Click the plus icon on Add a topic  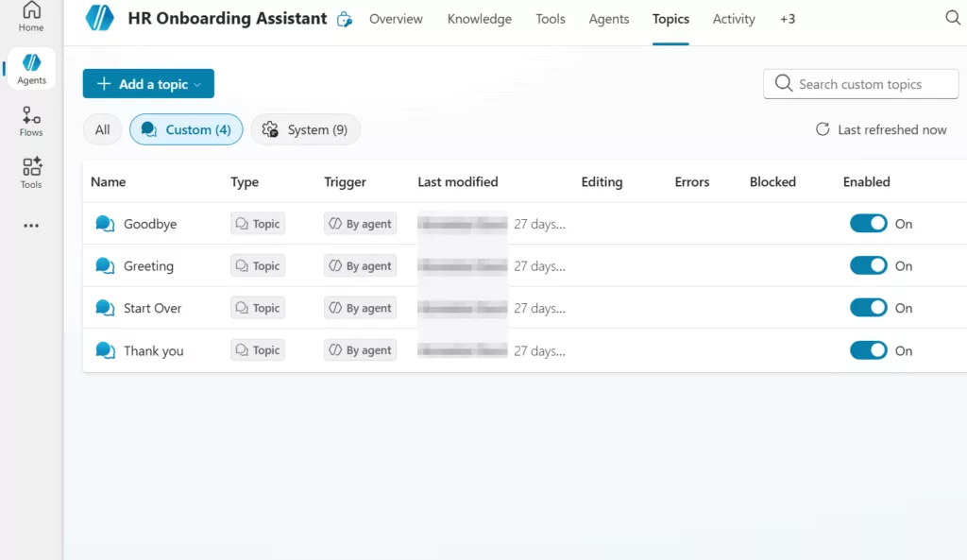104,84
